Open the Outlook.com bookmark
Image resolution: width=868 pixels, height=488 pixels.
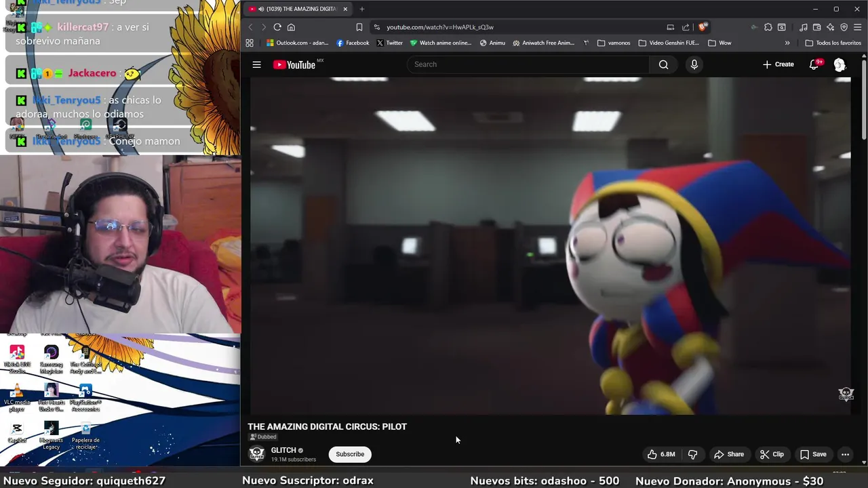tap(298, 43)
